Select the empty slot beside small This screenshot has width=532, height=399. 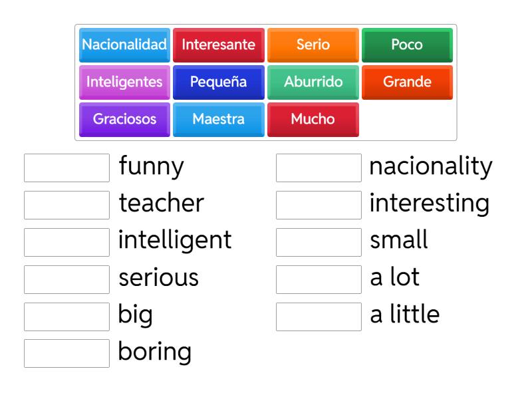tap(319, 241)
